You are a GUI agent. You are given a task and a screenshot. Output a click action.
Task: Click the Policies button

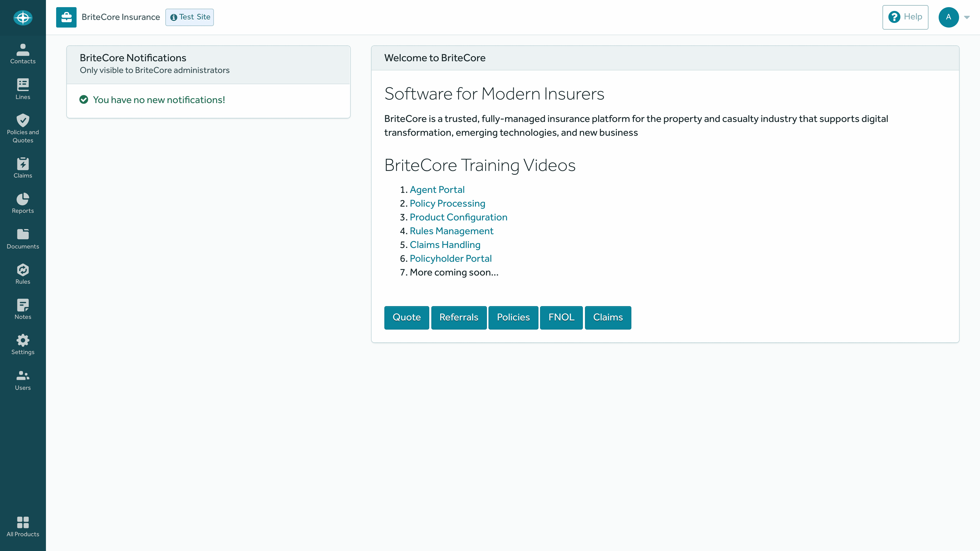(513, 317)
